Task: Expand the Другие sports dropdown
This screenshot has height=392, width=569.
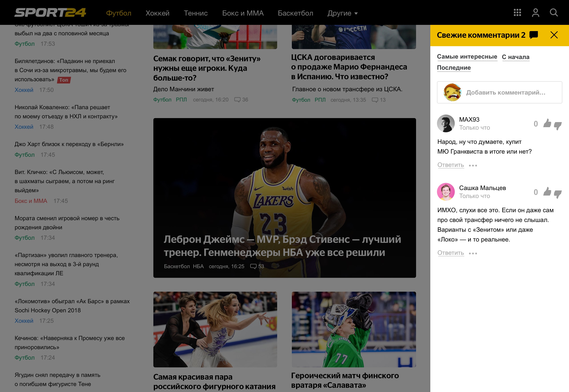Action: coord(342,13)
